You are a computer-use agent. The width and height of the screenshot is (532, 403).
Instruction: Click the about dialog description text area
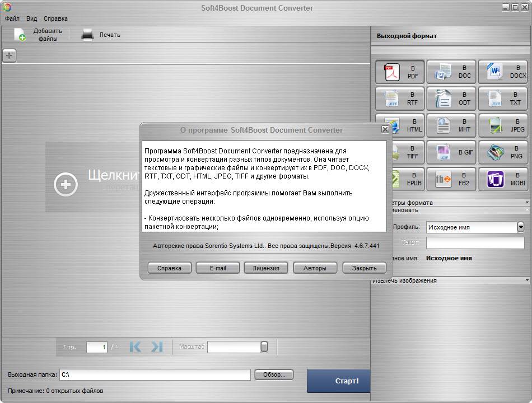pos(264,186)
